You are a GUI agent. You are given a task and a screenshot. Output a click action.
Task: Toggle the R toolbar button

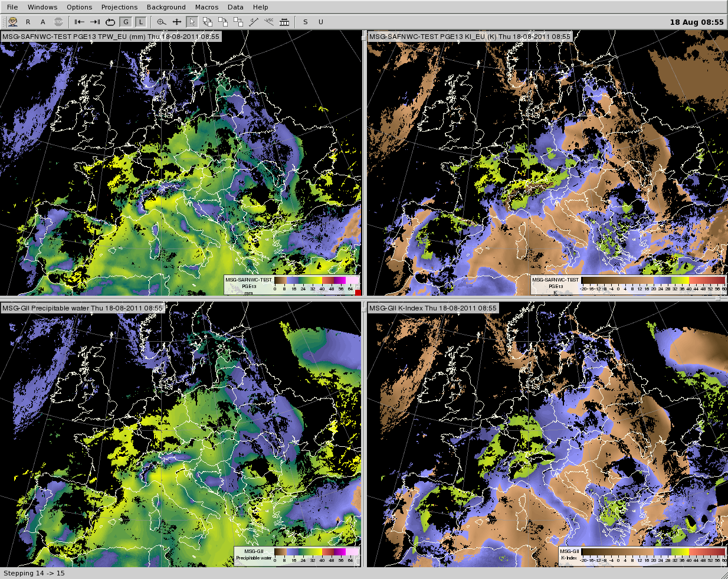(x=28, y=22)
